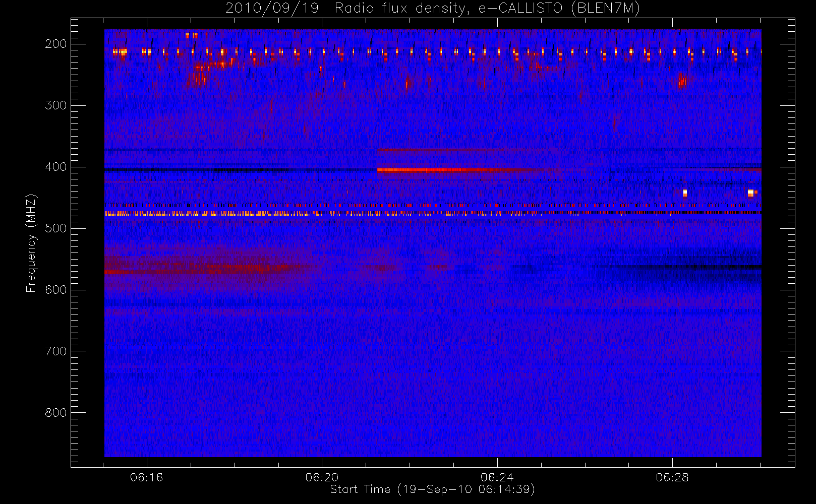Click the 200 frequency tick label
816x504 pixels.
point(56,44)
